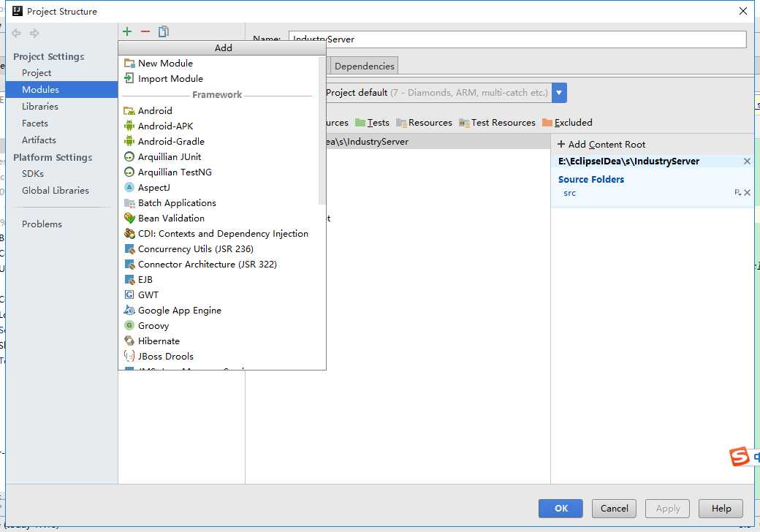Click the Help button
760x532 pixels.
(x=721, y=509)
